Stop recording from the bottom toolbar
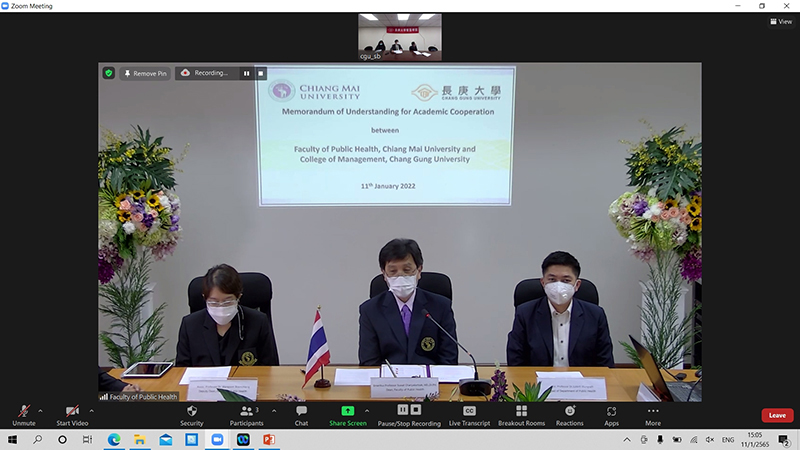This screenshot has height=450, width=800. [x=416, y=410]
